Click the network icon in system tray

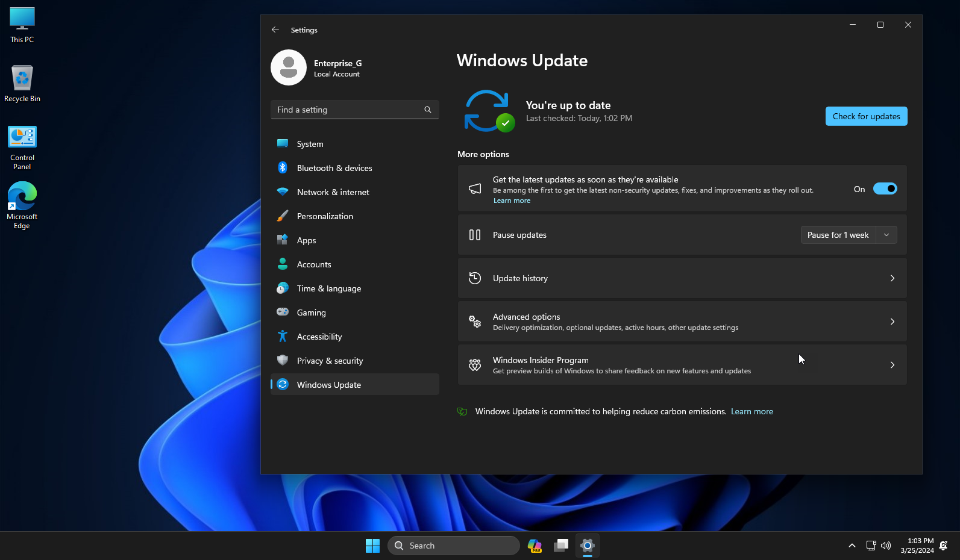pyautogui.click(x=871, y=546)
